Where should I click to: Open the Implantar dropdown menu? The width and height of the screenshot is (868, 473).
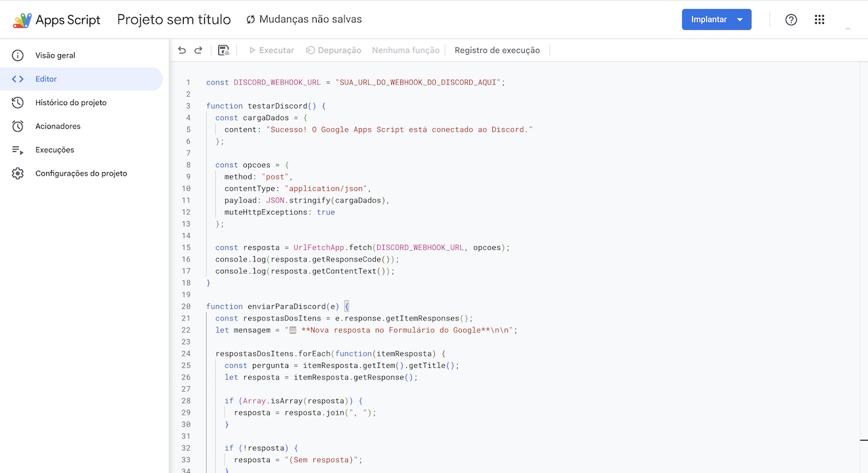click(x=740, y=20)
